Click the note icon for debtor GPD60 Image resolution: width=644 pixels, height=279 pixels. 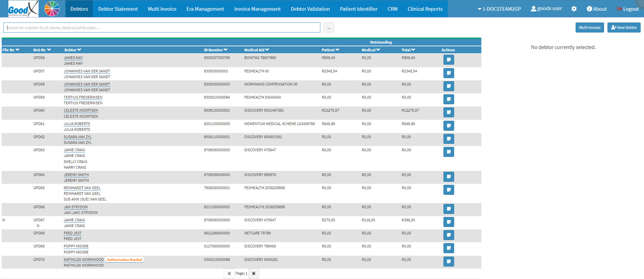(x=448, y=113)
